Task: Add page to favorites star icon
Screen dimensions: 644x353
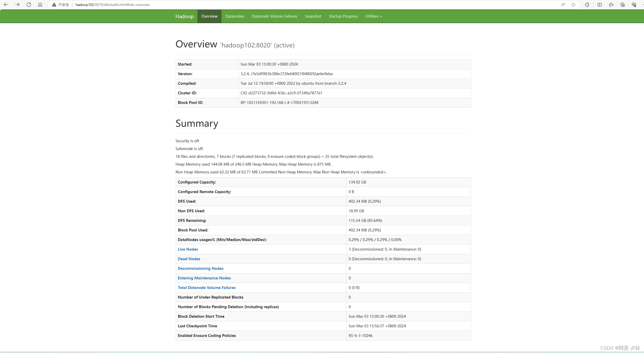Action: point(573,5)
